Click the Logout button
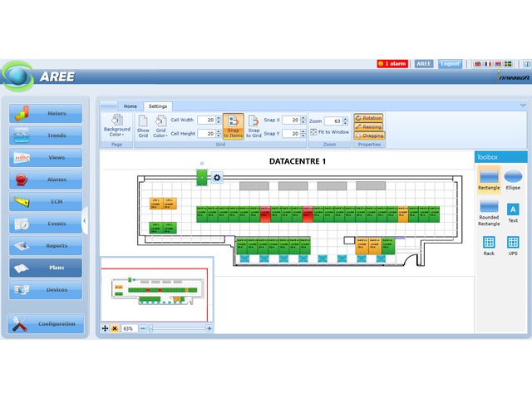The image size is (532, 399). click(450, 63)
